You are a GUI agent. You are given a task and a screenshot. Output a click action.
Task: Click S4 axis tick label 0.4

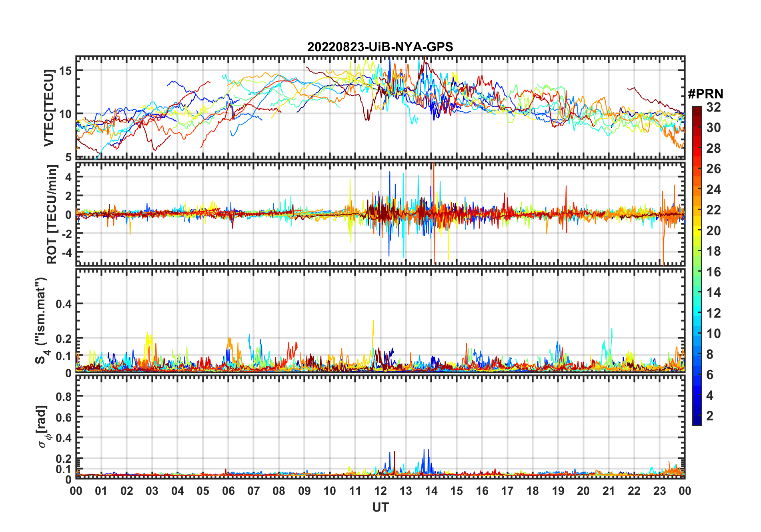[64, 304]
